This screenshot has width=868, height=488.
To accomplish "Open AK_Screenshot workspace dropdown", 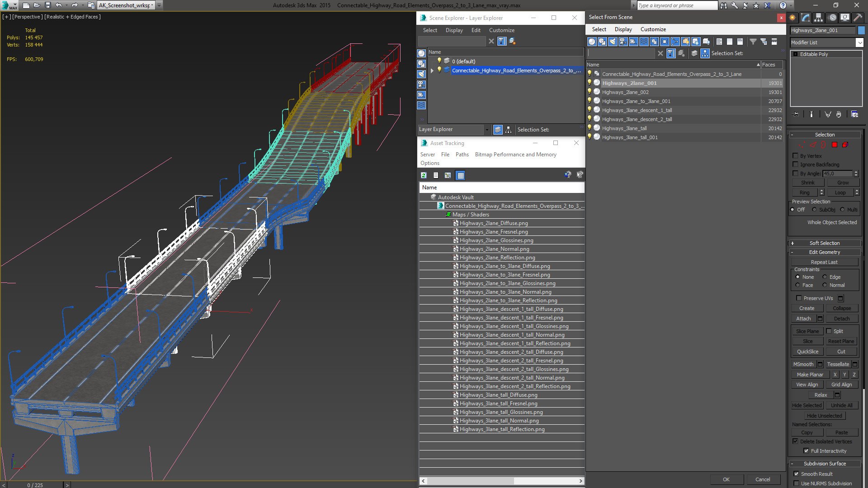I will point(152,5).
